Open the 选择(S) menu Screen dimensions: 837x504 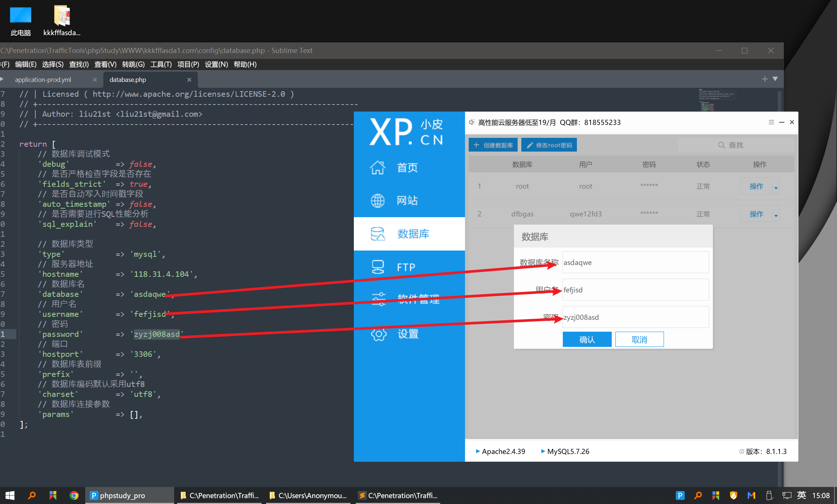tap(53, 64)
